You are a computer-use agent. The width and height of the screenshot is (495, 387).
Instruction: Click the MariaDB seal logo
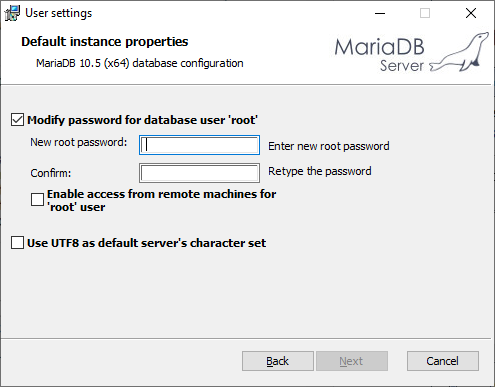460,52
